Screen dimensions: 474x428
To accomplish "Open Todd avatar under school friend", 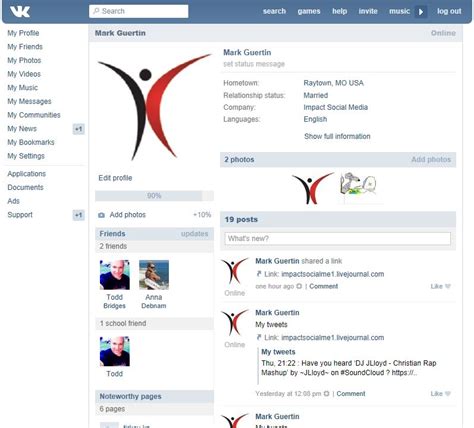I will point(115,351).
